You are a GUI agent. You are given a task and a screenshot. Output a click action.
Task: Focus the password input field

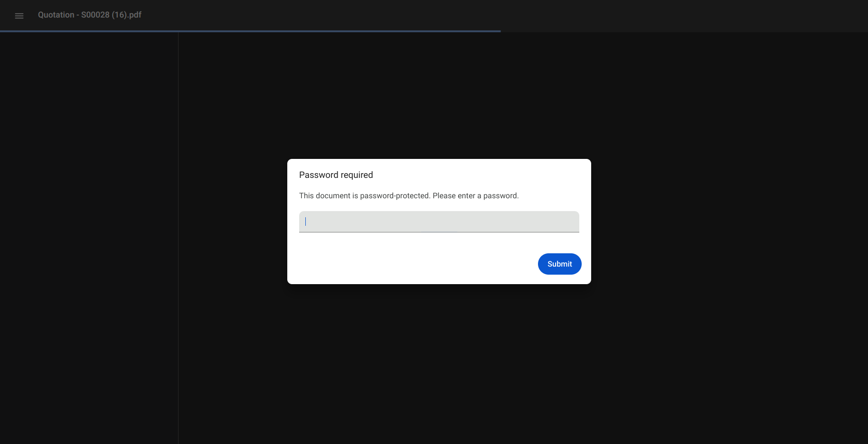point(439,222)
